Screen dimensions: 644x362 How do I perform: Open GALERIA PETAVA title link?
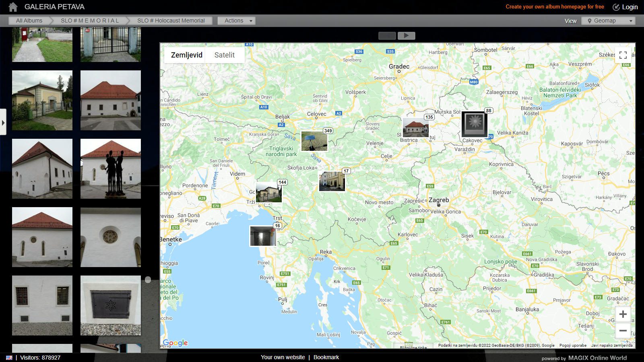click(54, 7)
